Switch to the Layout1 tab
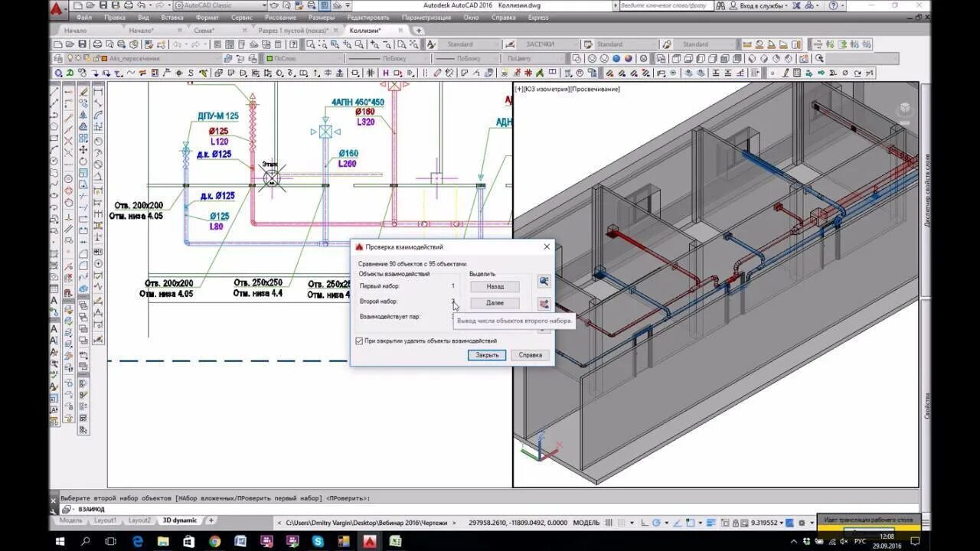 point(105,520)
